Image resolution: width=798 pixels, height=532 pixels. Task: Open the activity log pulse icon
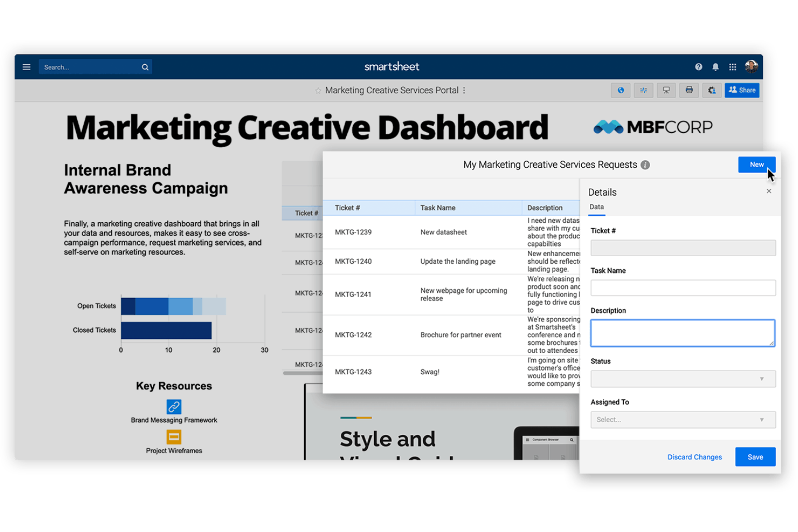pos(643,90)
